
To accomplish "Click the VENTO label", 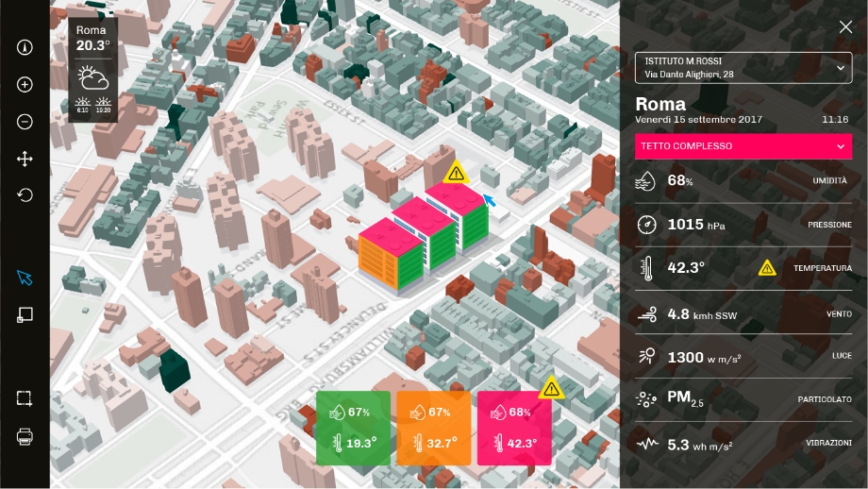I will (x=839, y=314).
